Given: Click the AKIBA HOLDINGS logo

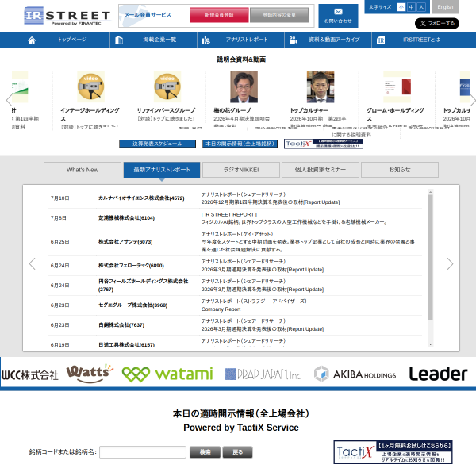Looking at the screenshot, I should (355, 374).
